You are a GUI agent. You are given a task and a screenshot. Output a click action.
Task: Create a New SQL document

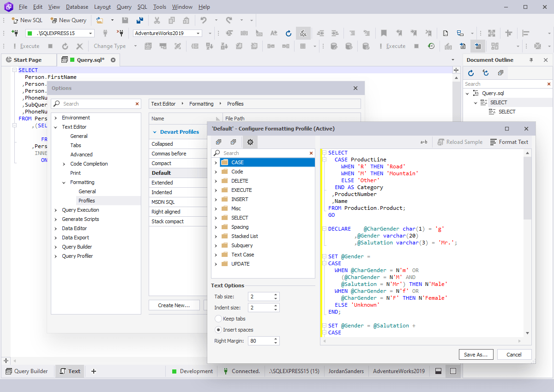point(26,20)
